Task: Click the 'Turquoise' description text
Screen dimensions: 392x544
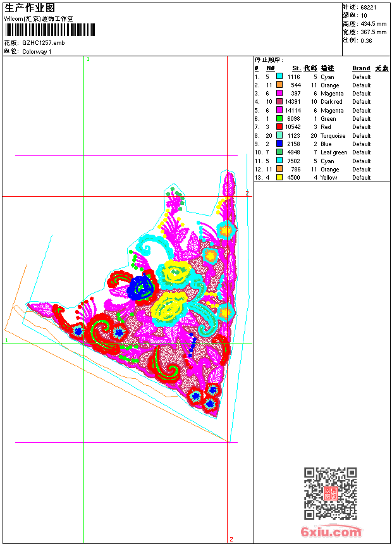Action: (x=333, y=135)
